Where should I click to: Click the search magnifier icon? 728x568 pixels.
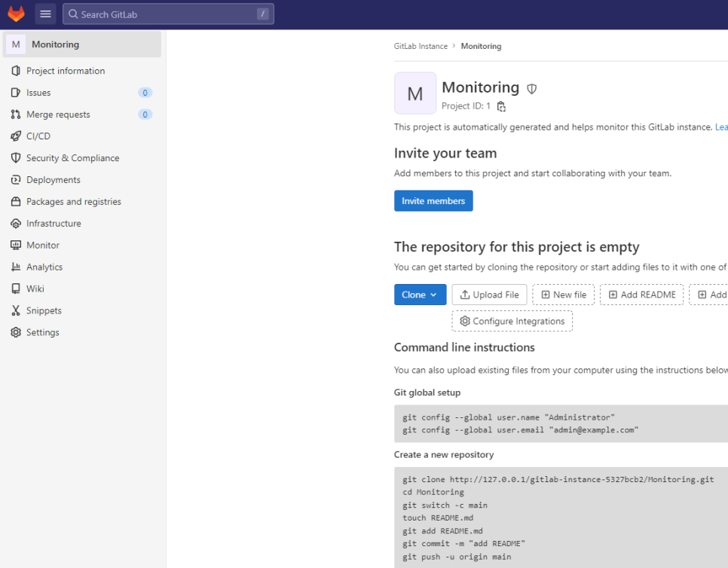73,14
